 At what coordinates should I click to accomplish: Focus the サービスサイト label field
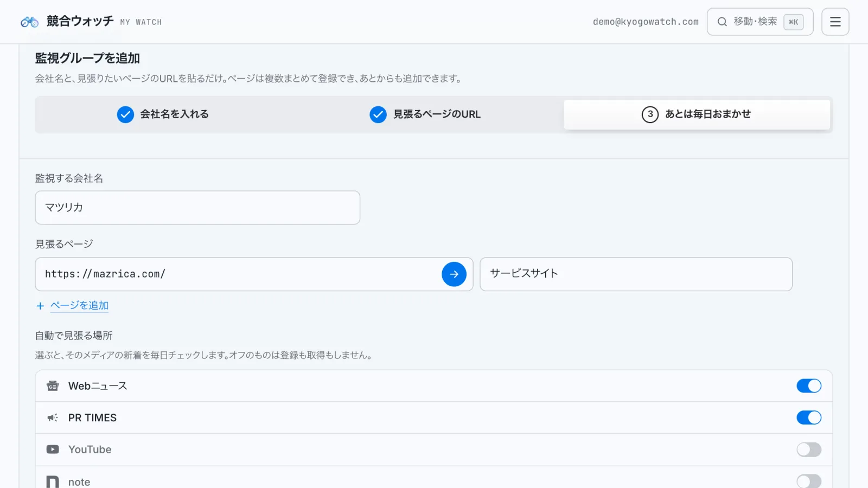tap(636, 274)
